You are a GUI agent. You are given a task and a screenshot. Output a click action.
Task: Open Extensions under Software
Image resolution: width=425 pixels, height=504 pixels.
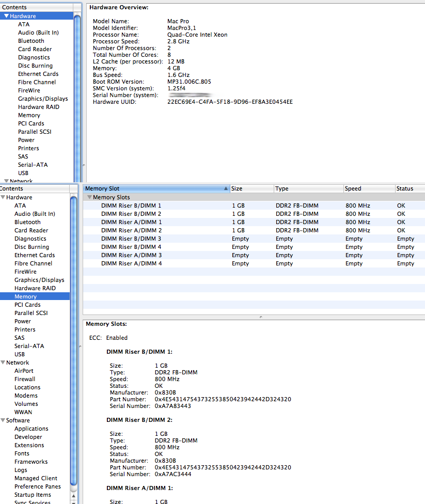pyautogui.click(x=29, y=445)
